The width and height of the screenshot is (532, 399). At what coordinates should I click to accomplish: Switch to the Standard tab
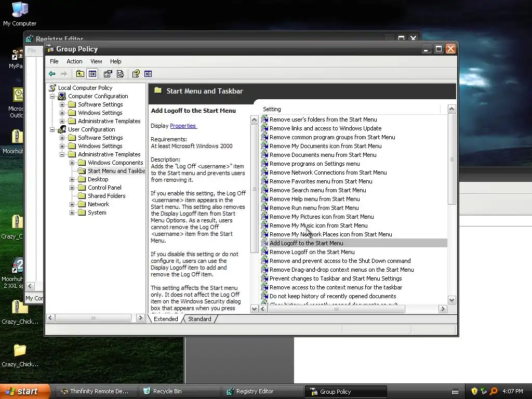coord(199,319)
